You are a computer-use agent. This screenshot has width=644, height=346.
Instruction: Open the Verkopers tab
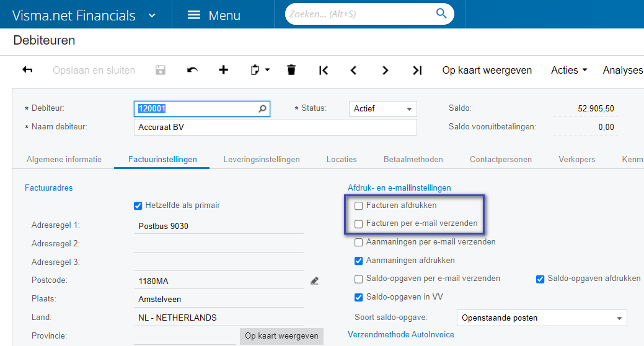576,160
